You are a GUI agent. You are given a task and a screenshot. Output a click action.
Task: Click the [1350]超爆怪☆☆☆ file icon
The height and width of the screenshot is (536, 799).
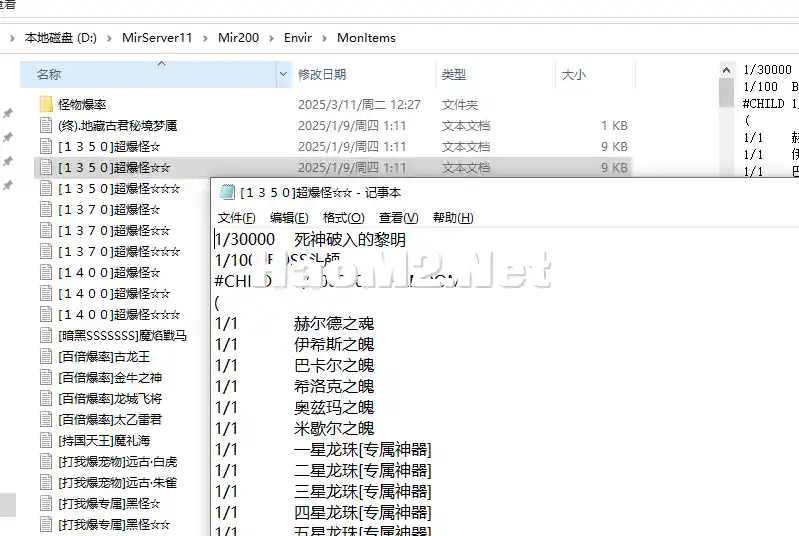point(46,189)
